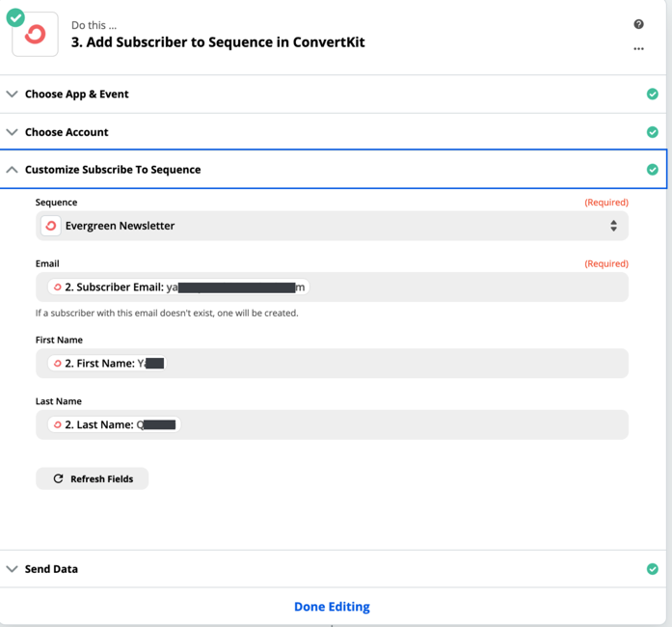Expand the Send Data chevron
Image resolution: width=672 pixels, height=627 pixels.
point(12,569)
